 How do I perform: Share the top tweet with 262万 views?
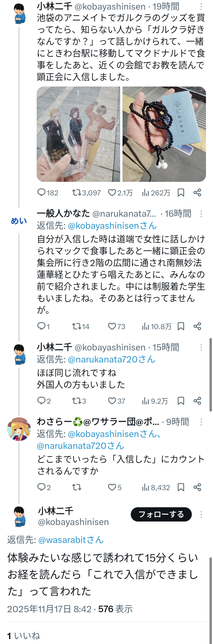[x=197, y=192]
